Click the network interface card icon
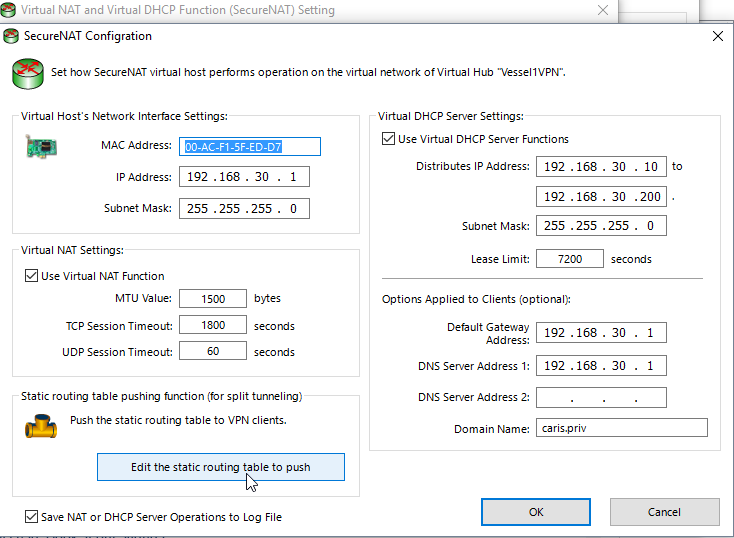 click(x=41, y=147)
